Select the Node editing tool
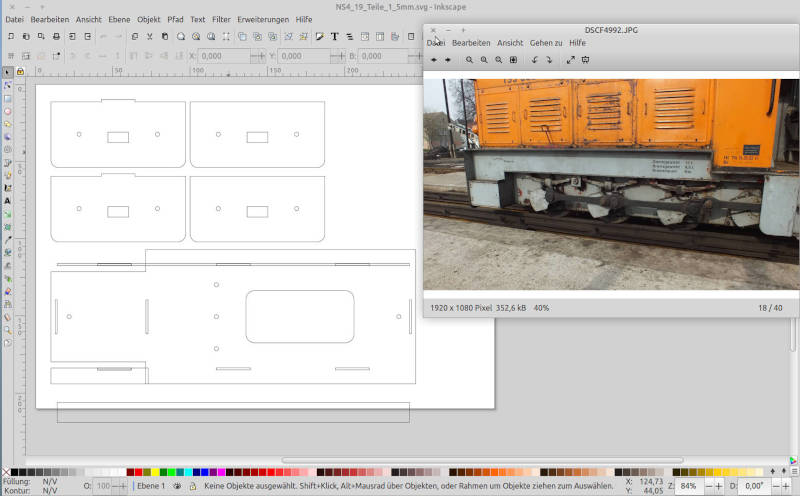This screenshot has width=800, height=496. (7, 85)
